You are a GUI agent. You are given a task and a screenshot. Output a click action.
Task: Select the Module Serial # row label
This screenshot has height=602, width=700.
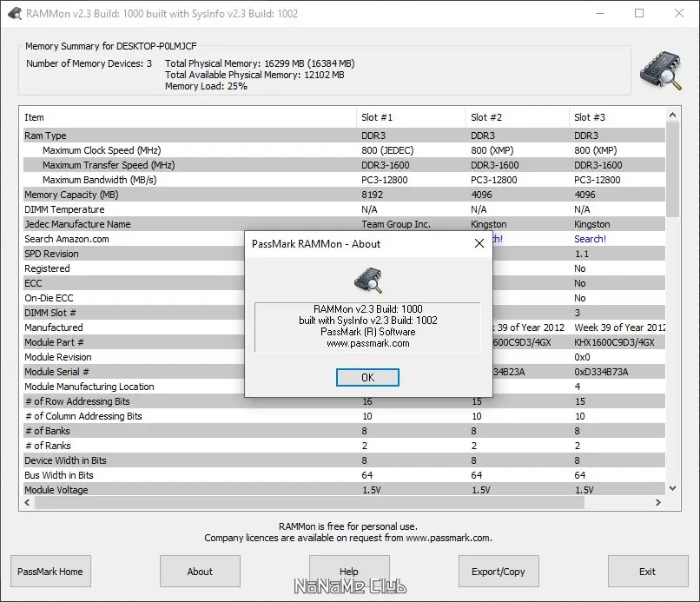pos(56,372)
